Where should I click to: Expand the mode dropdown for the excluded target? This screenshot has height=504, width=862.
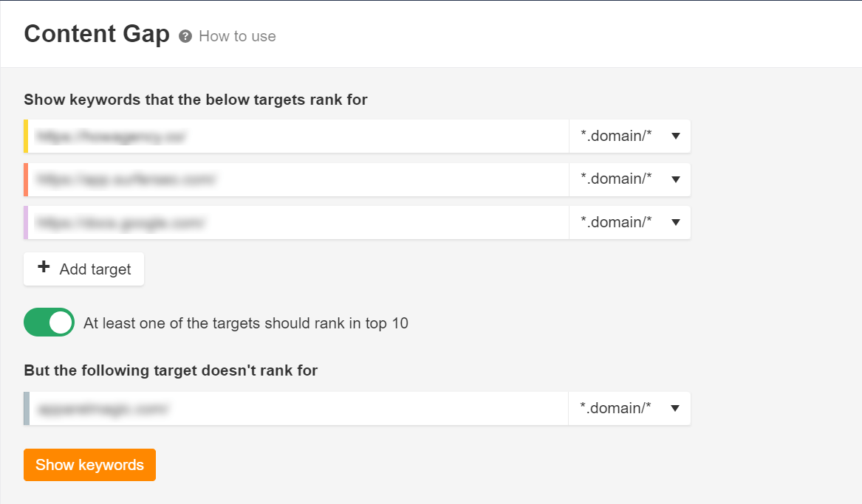[629, 409]
